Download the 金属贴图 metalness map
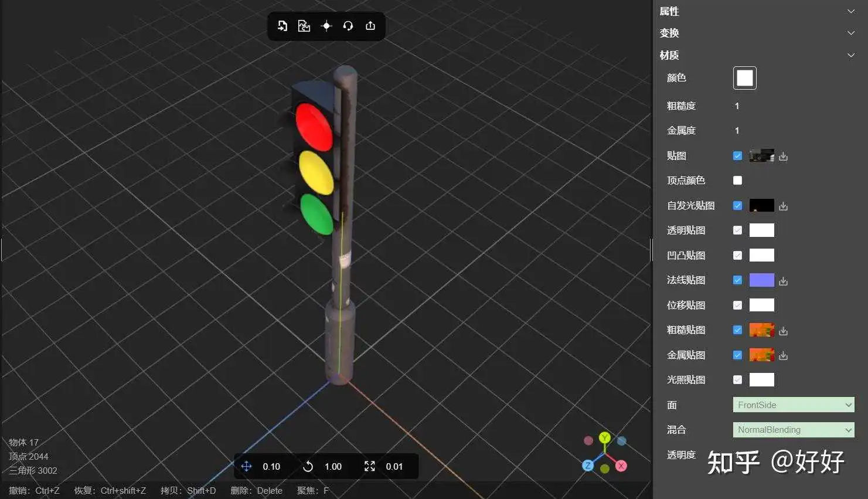 [783, 356]
